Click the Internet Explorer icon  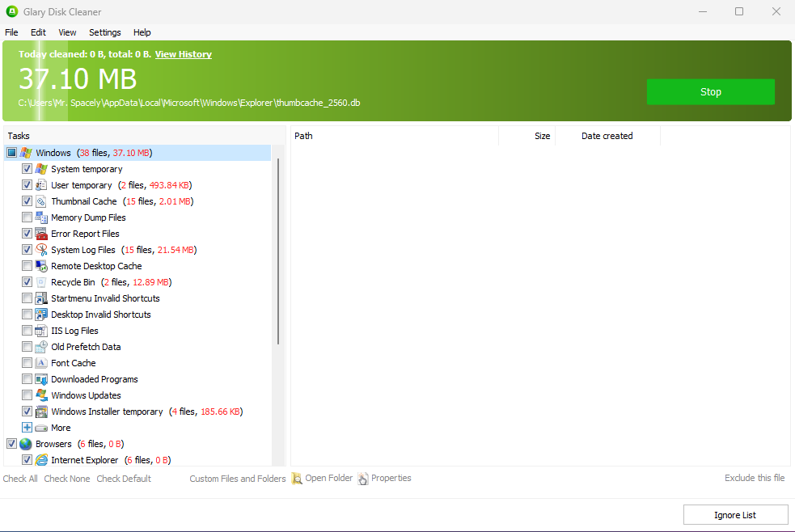[41, 460]
